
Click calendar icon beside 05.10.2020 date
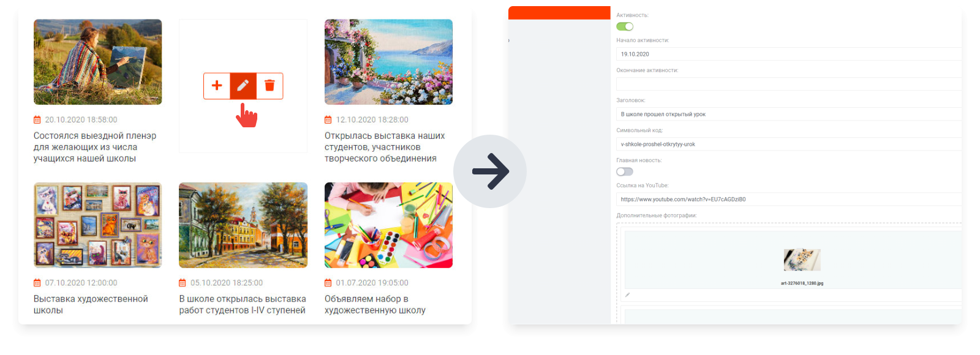[x=183, y=283]
